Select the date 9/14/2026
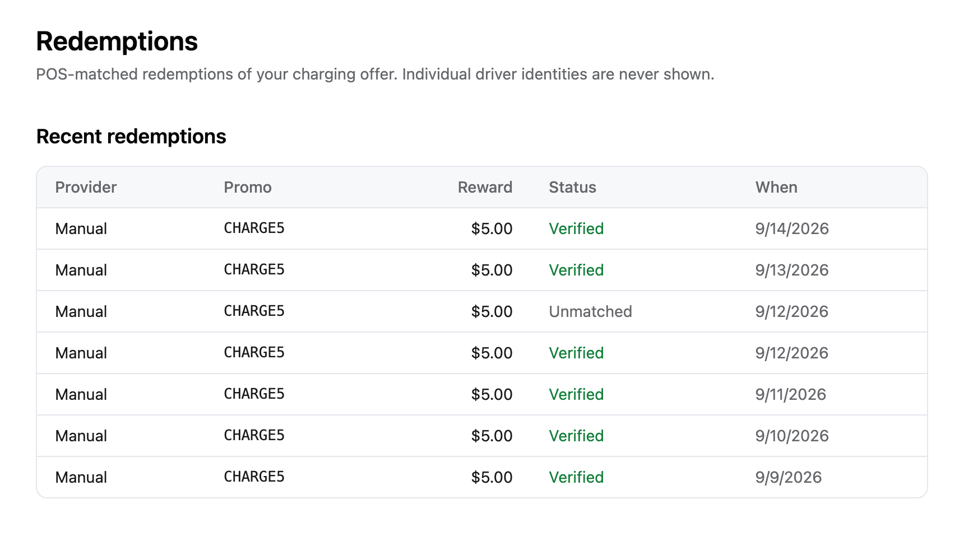Screen dimensions: 964x560 click(792, 228)
